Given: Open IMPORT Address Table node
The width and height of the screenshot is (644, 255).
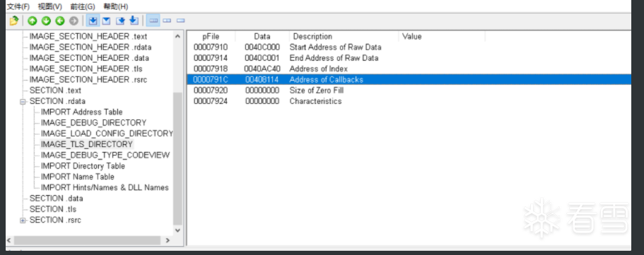Looking at the screenshot, I should click(x=82, y=112).
